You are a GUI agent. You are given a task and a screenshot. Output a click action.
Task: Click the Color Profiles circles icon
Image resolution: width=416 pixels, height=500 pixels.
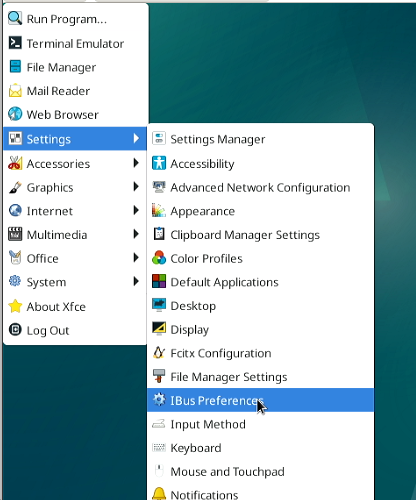159,258
